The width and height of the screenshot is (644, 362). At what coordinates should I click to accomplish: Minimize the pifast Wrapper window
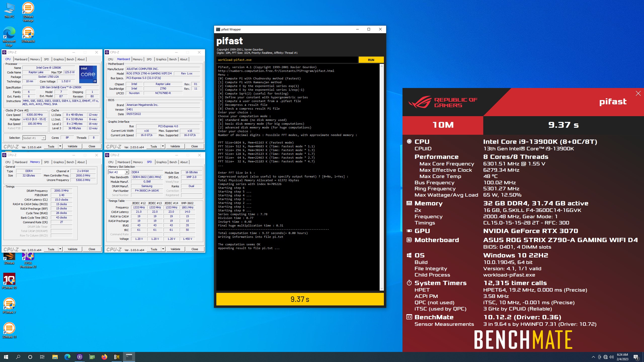357,29
